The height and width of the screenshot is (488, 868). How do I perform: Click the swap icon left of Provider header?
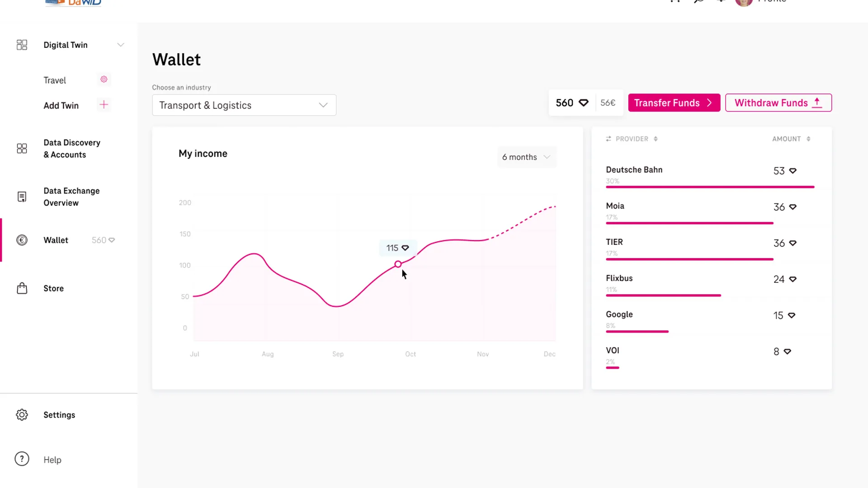pyautogui.click(x=609, y=139)
